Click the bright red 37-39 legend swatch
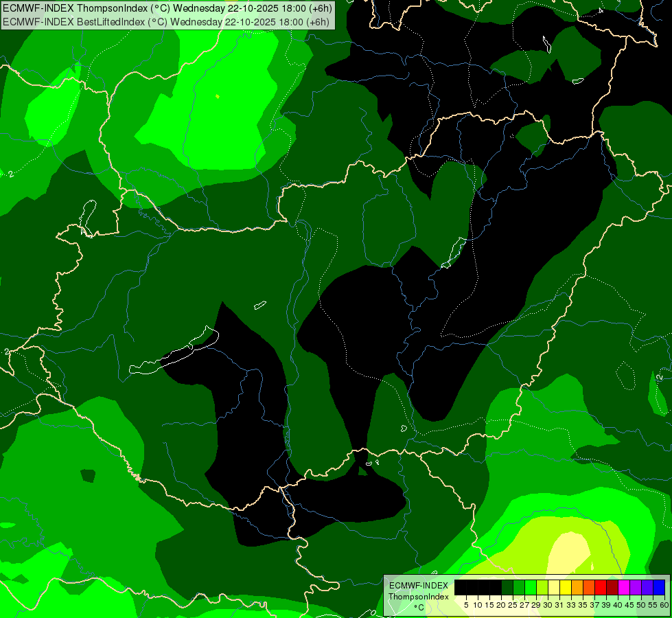672x618 pixels. [601, 587]
